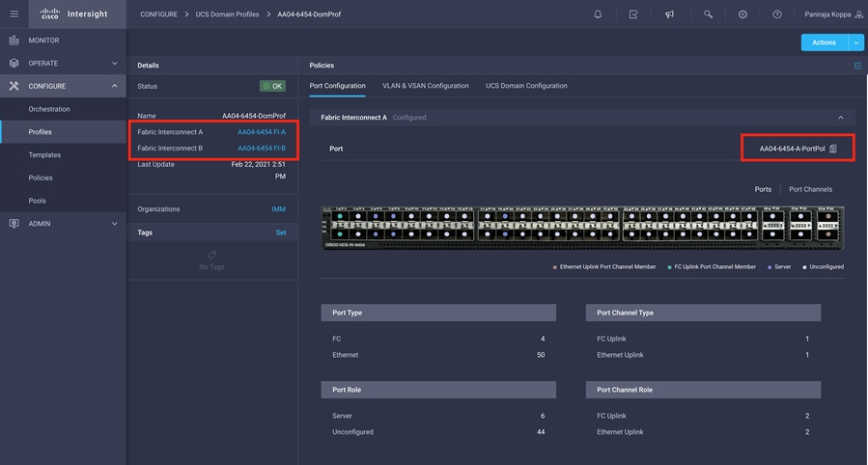Click the AA04-6454-DomProf name value
The width and height of the screenshot is (868, 465).
254,116
